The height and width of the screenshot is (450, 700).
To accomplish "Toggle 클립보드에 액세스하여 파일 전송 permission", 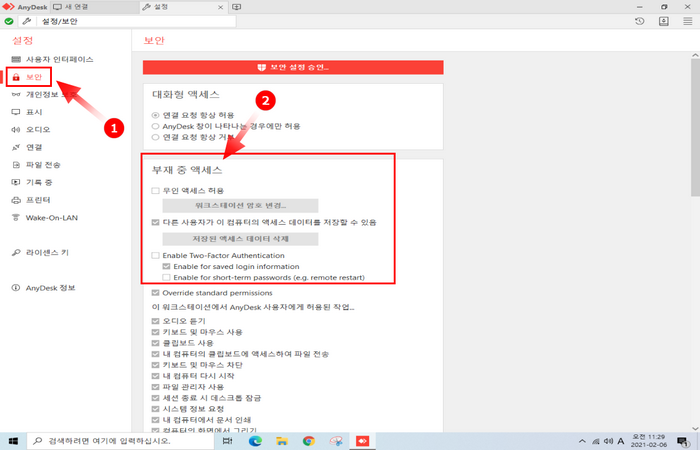I will click(155, 354).
